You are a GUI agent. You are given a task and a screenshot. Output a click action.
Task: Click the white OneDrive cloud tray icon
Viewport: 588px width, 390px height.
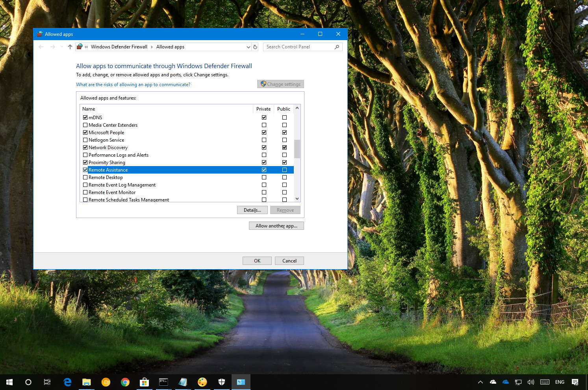[493, 382]
